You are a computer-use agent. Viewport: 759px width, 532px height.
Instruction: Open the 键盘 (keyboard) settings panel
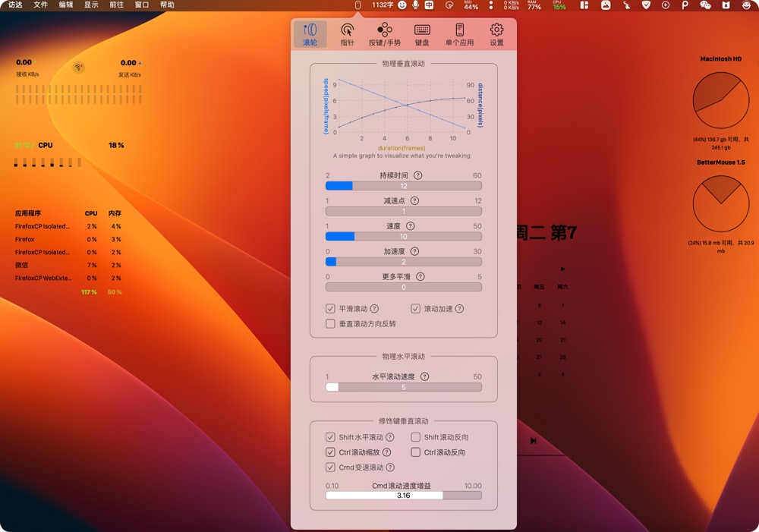click(x=422, y=33)
